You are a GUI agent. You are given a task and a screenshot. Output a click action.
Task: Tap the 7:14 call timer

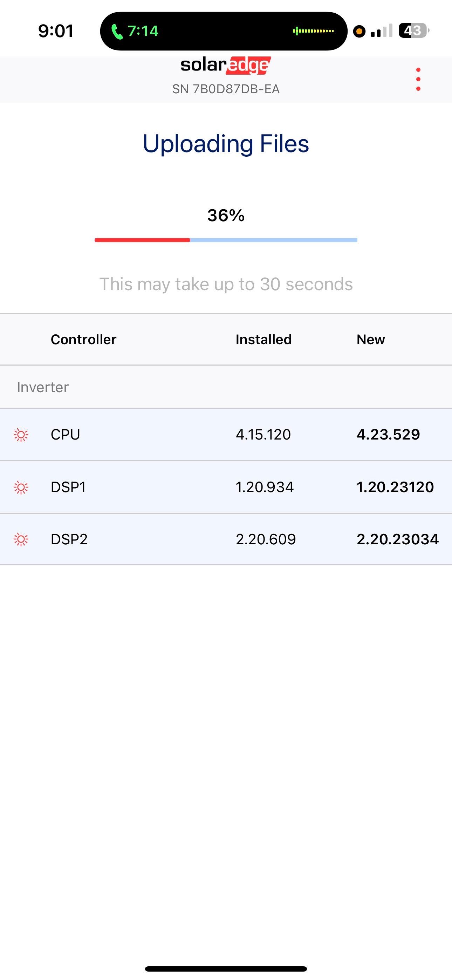coord(143,31)
